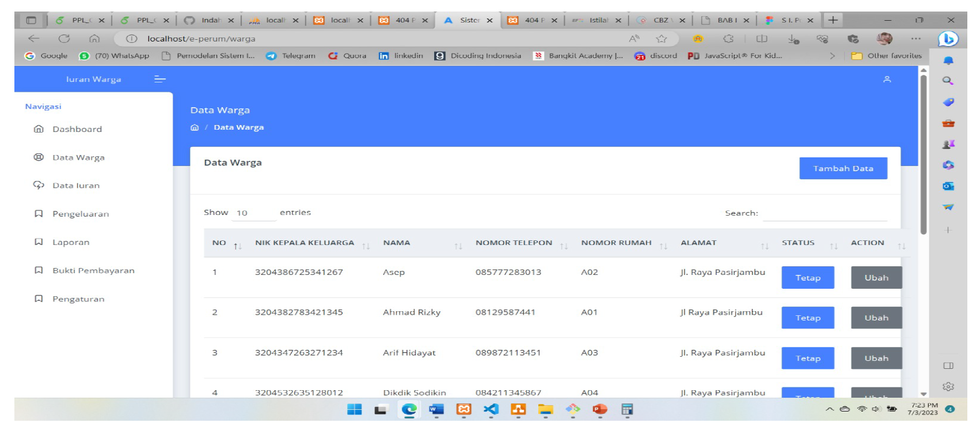Open Edge settings and more menu
This screenshot has height=434, width=980.
[916, 39]
